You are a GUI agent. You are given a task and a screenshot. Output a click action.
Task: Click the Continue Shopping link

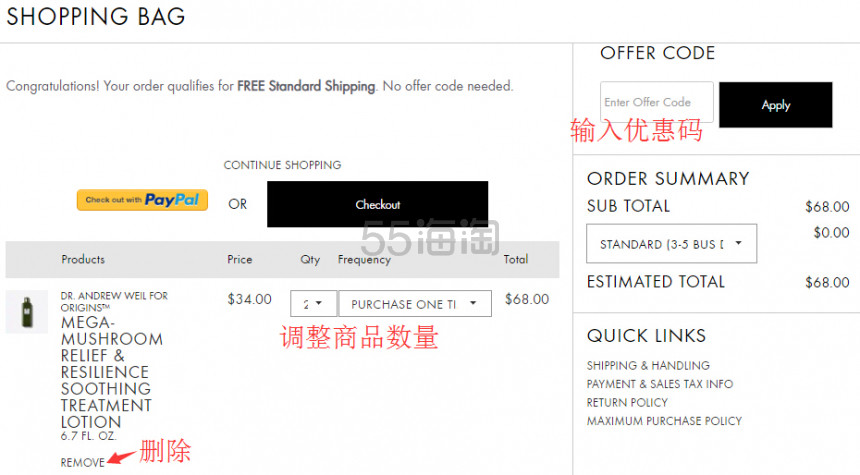click(282, 165)
